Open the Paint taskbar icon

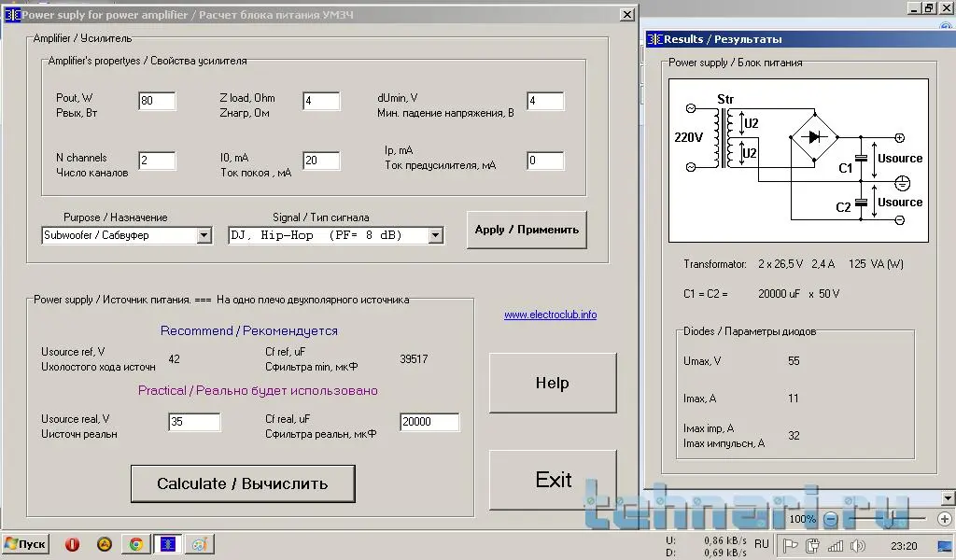point(200,544)
